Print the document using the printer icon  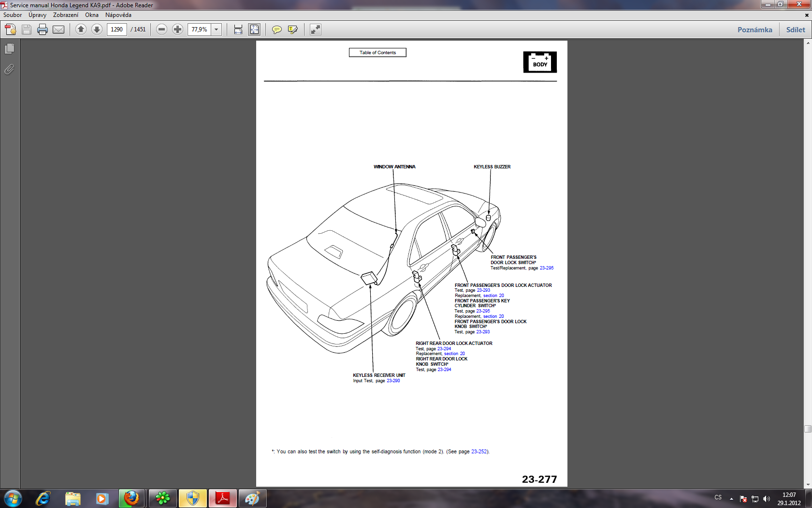(x=43, y=30)
